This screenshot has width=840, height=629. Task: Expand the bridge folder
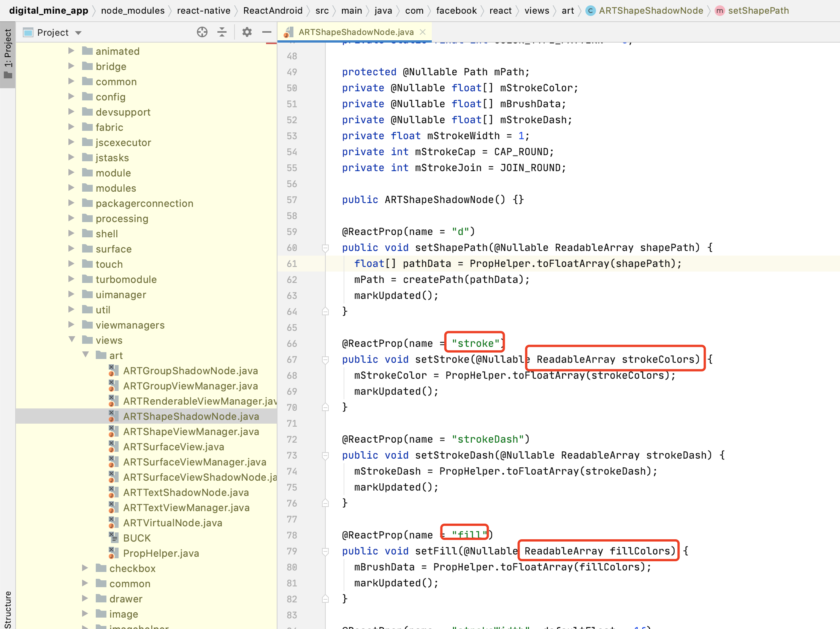71,66
